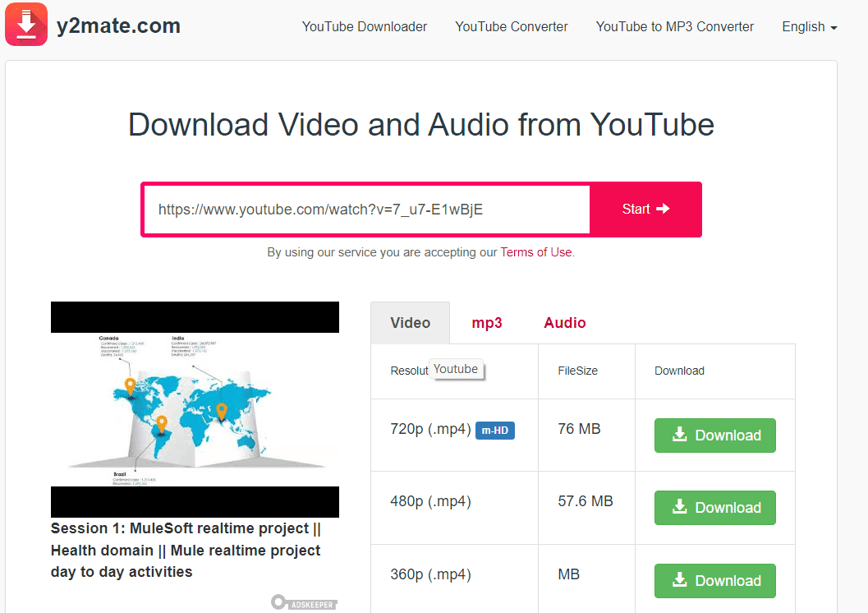
Task: Select the 360p (.mp4) resolution text
Action: 430,574
